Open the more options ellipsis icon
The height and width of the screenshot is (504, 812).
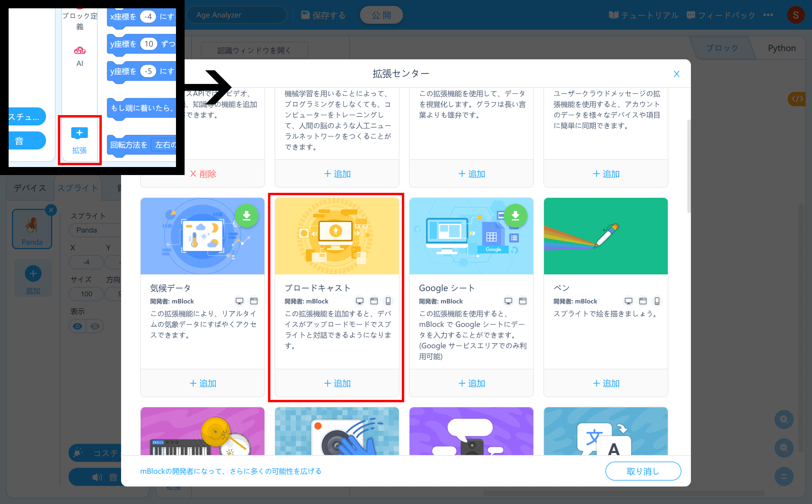click(769, 15)
